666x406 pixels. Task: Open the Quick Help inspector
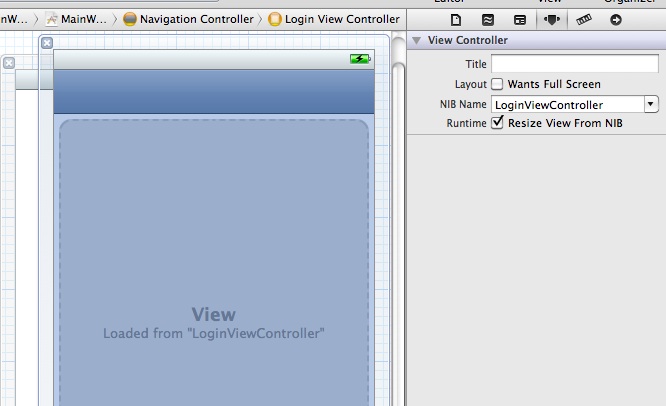point(487,19)
